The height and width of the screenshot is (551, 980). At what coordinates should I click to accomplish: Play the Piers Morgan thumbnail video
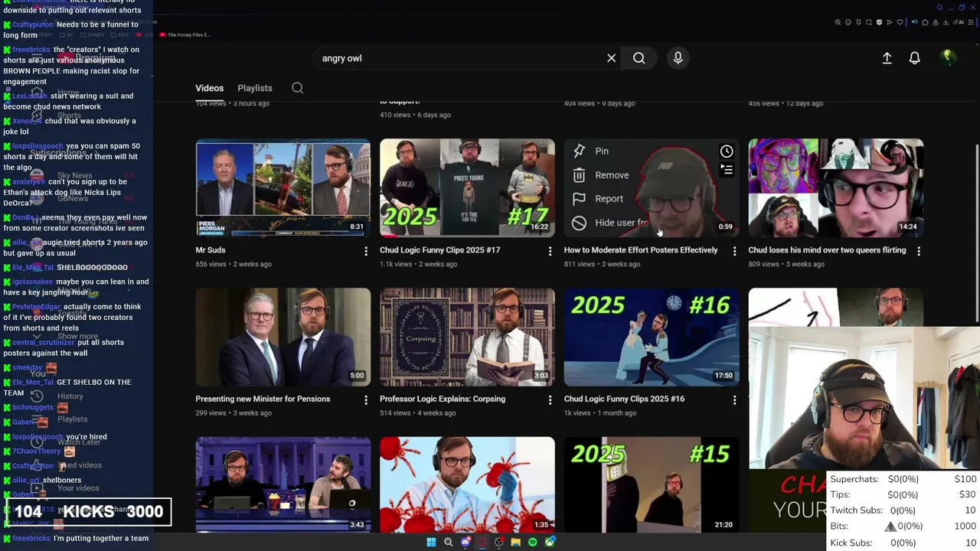pyautogui.click(x=283, y=187)
